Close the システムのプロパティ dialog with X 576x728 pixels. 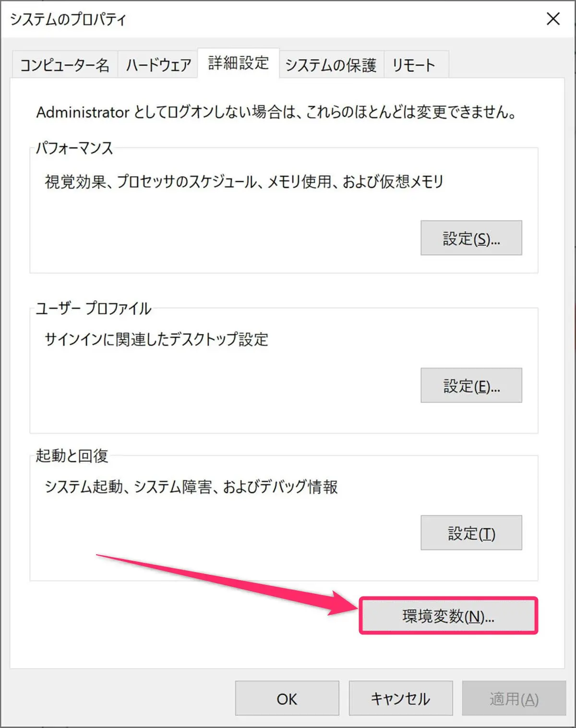[553, 19]
